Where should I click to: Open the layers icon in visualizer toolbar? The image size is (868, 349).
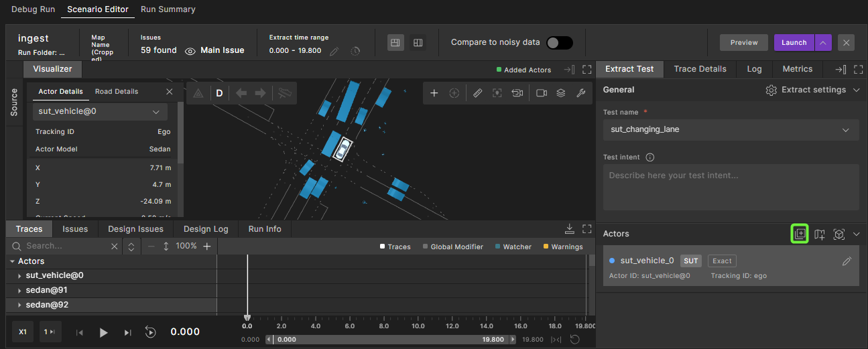click(561, 93)
